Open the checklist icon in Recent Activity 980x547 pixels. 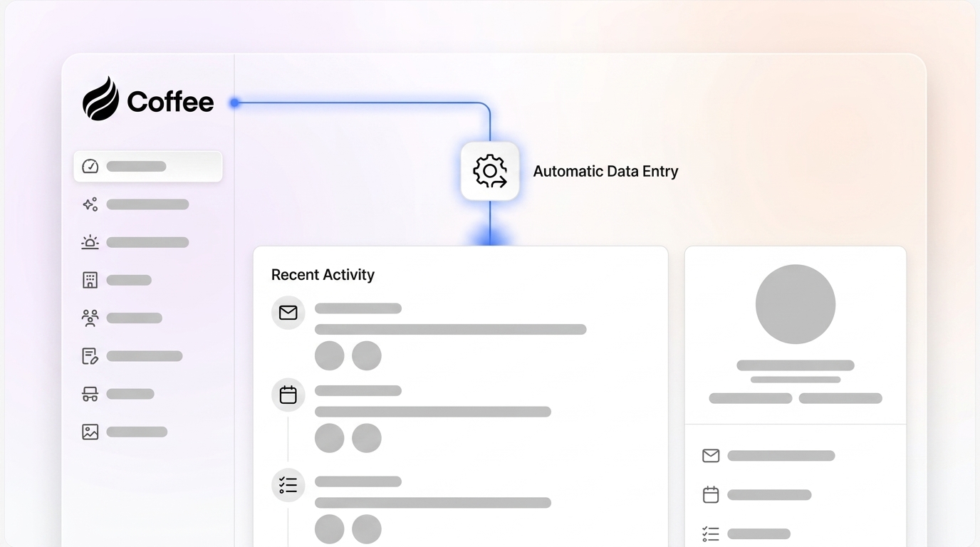tap(288, 484)
